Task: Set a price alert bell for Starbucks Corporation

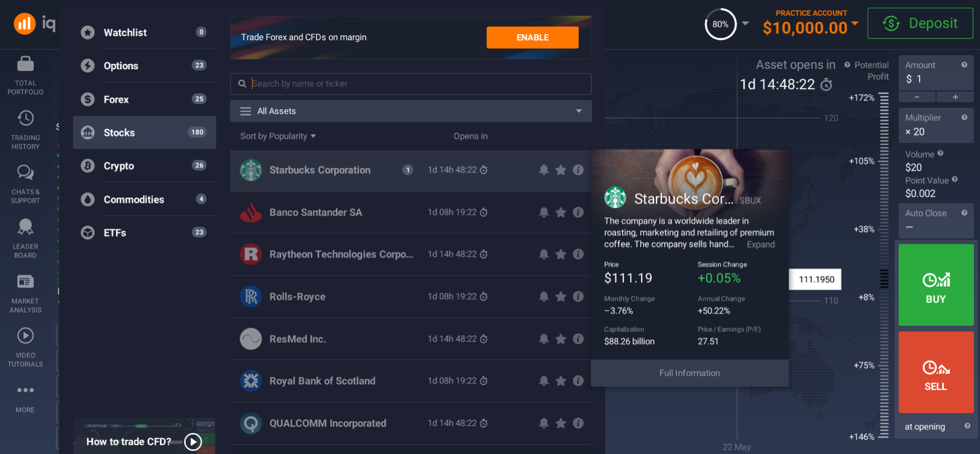Action: (544, 170)
